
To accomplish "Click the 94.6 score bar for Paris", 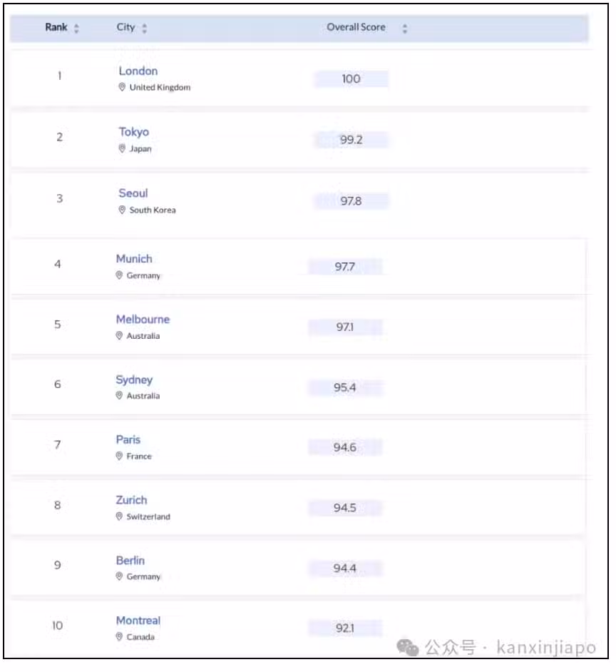I will 345,447.
